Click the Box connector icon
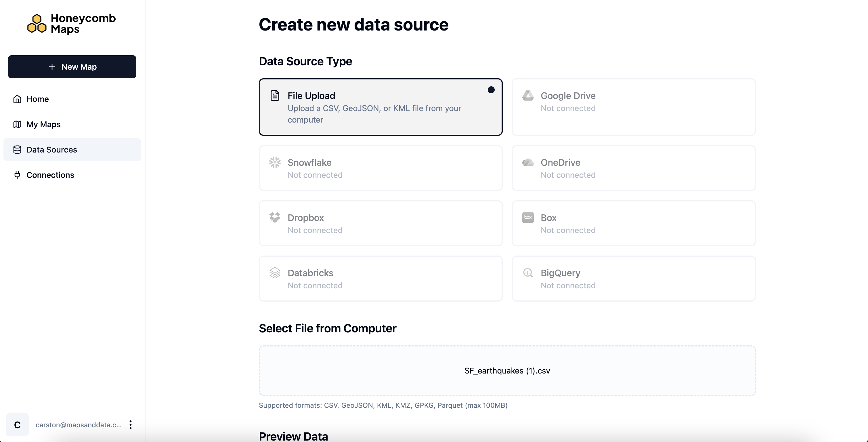Screen dimensions: 868x442 click(x=528, y=218)
